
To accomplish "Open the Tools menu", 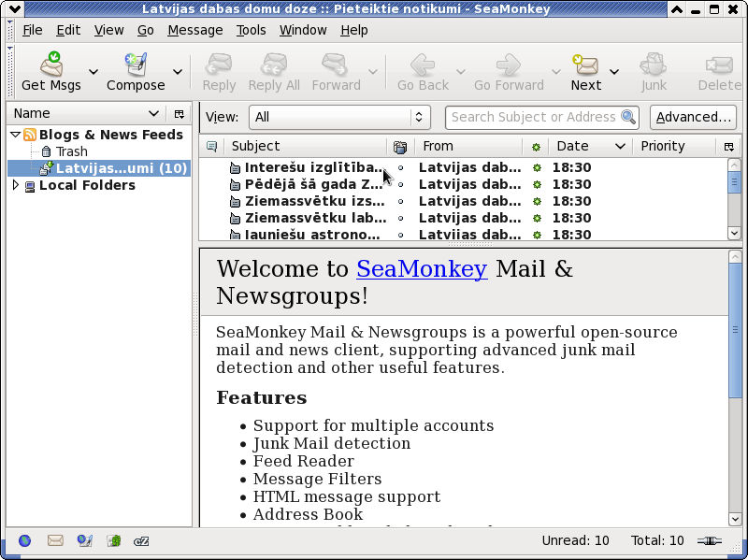I will point(251,30).
